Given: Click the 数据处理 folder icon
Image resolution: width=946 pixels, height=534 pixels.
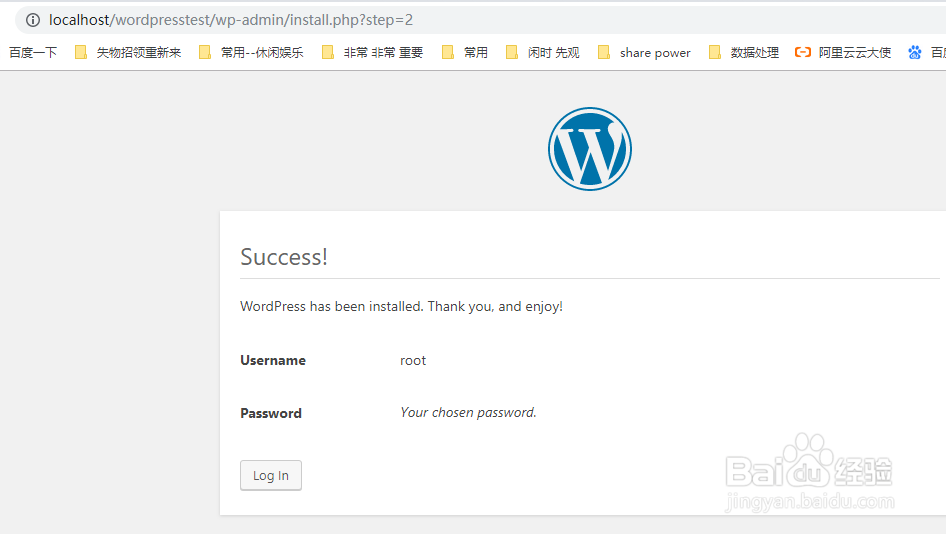Looking at the screenshot, I should [715, 53].
